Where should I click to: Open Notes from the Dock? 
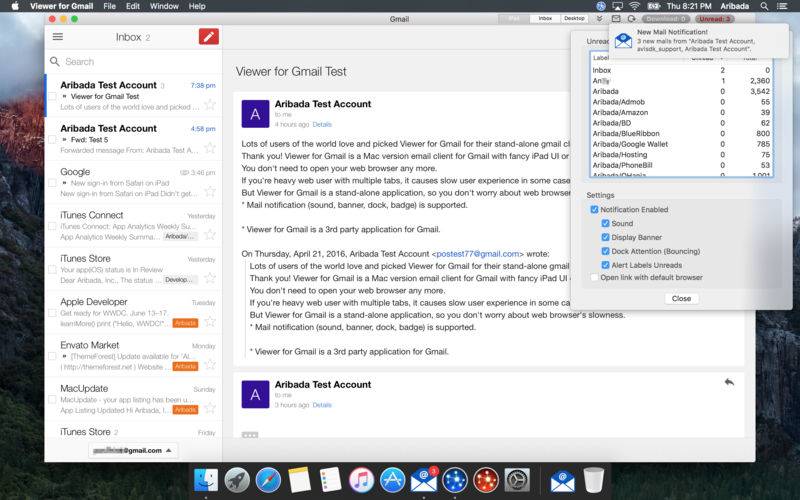[x=299, y=480]
